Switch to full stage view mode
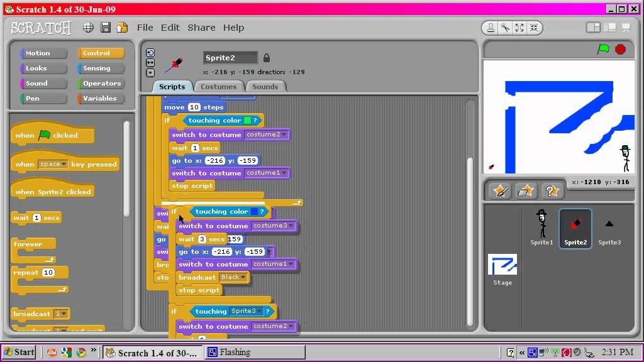The height and width of the screenshot is (362, 644). point(611,28)
